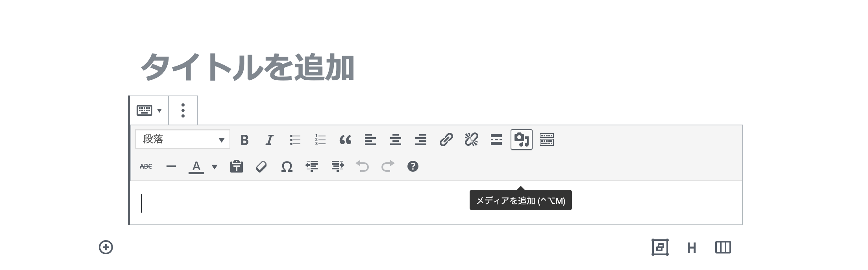Image resolution: width=868 pixels, height=270 pixels.
Task: Insert a special character with Omega icon
Action: click(287, 166)
